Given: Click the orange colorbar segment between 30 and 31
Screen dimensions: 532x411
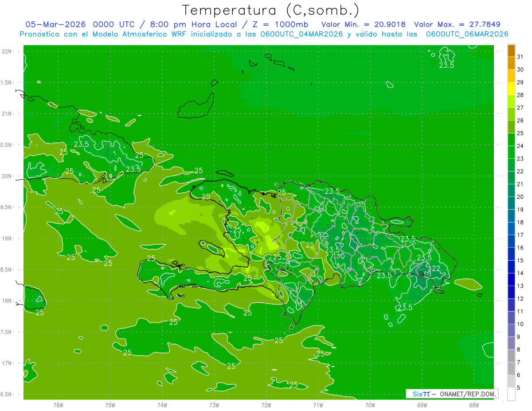Looking at the screenshot, I should pyautogui.click(x=511, y=63).
